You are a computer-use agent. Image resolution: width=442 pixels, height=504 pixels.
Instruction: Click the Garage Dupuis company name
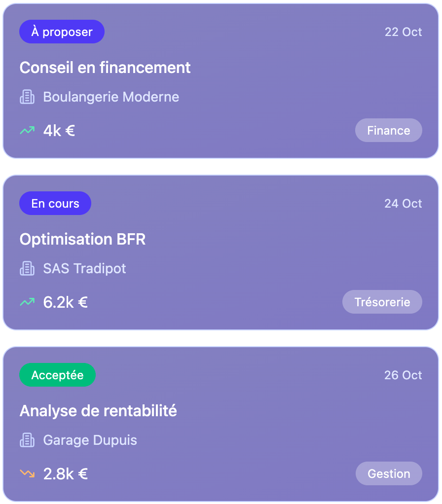point(90,440)
